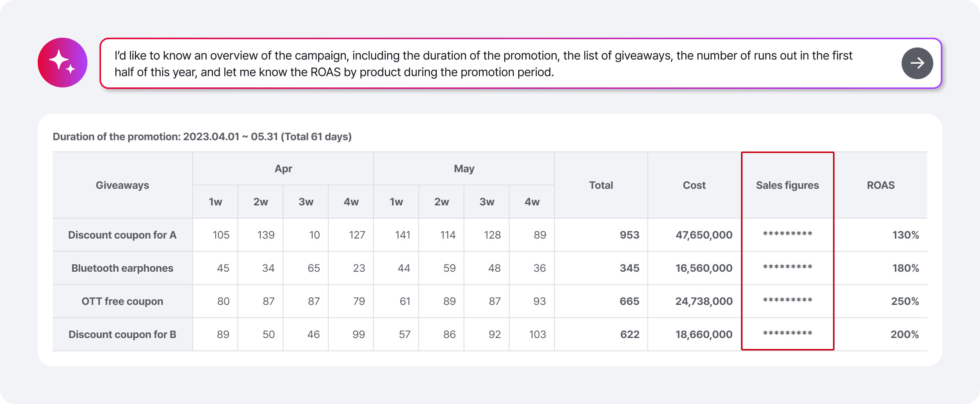Select the OTT free coupon row label
Image resolution: width=980 pixels, height=404 pixels.
(122, 301)
